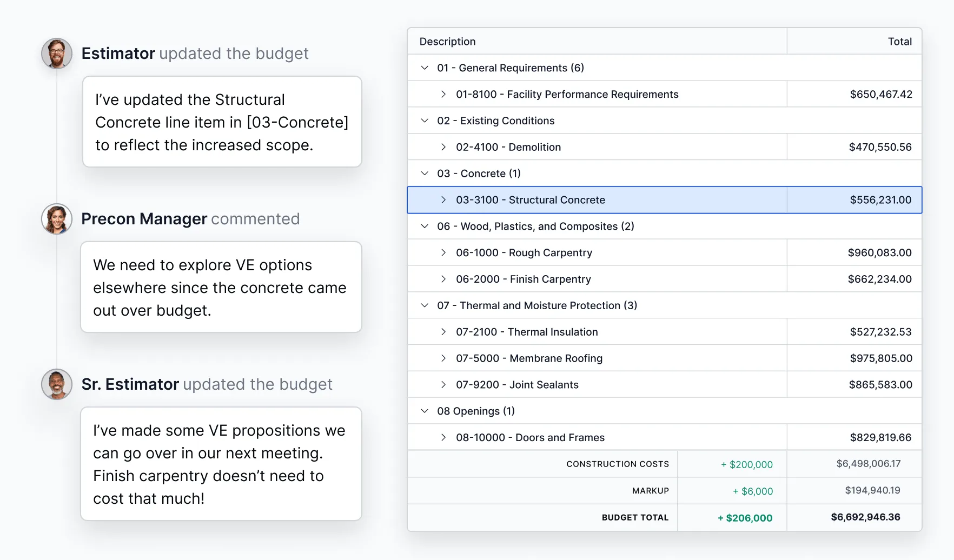
Task: Collapse the 07 - Thermal and Moisture Protection section
Action: click(424, 305)
